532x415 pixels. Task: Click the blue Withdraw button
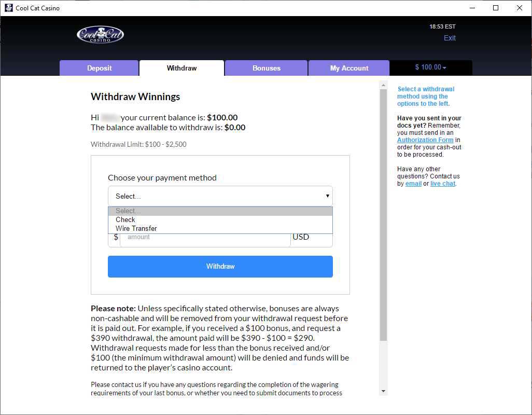click(220, 266)
